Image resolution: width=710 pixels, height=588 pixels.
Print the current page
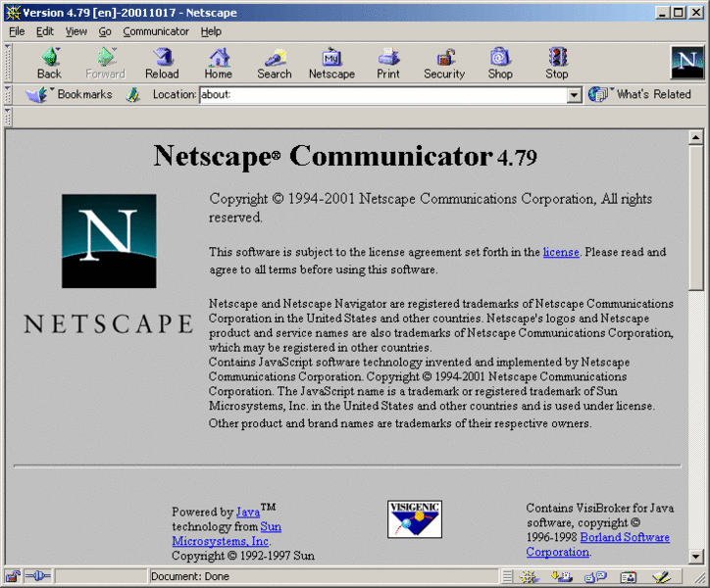[x=388, y=64]
